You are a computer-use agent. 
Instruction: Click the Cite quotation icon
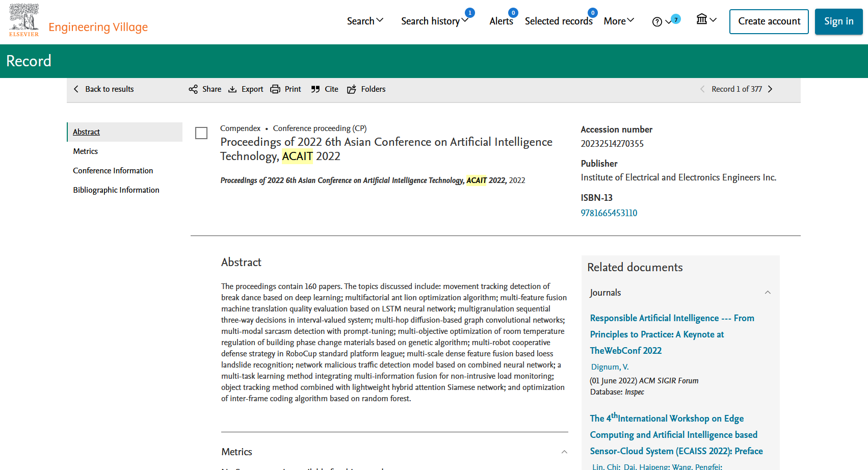315,89
